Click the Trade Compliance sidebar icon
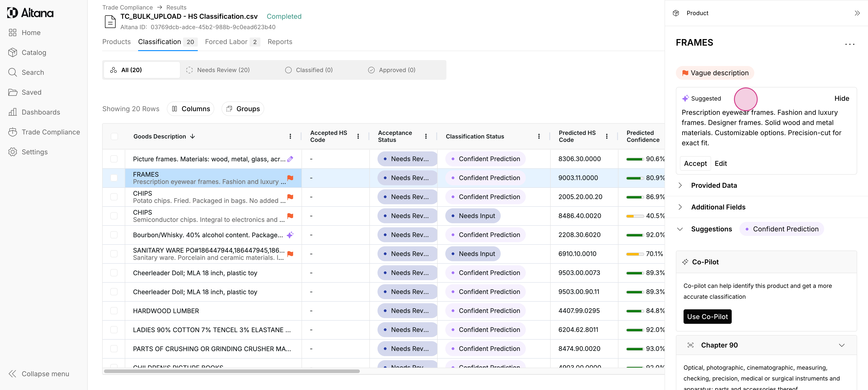The width and height of the screenshot is (868, 390). coord(12,132)
